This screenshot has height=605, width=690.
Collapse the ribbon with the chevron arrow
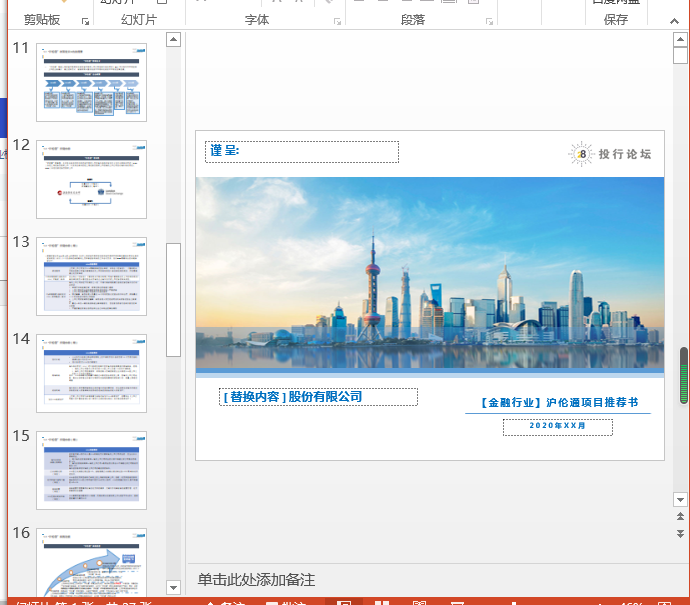[674, 21]
